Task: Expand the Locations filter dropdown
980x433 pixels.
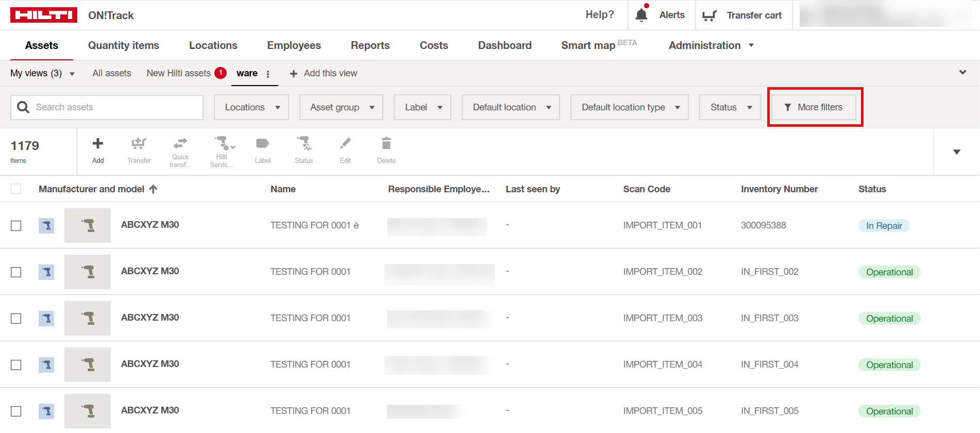Action: click(251, 107)
